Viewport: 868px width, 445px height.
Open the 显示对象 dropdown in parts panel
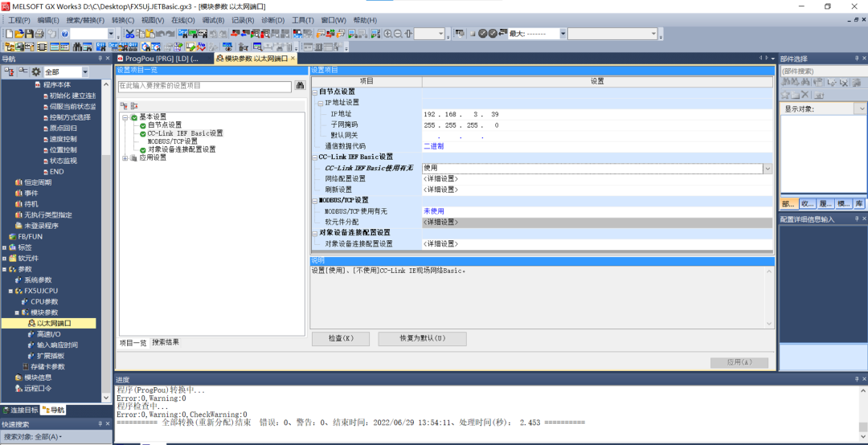(x=862, y=109)
